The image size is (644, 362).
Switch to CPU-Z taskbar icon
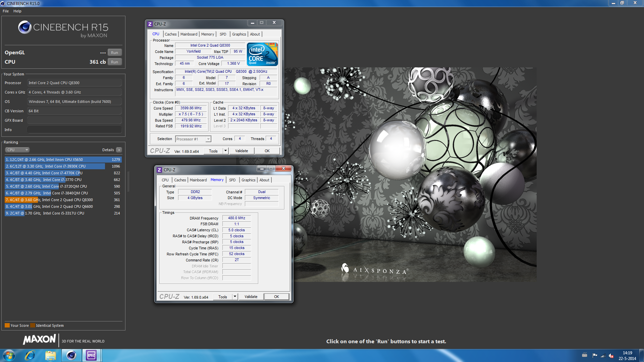tap(91, 355)
